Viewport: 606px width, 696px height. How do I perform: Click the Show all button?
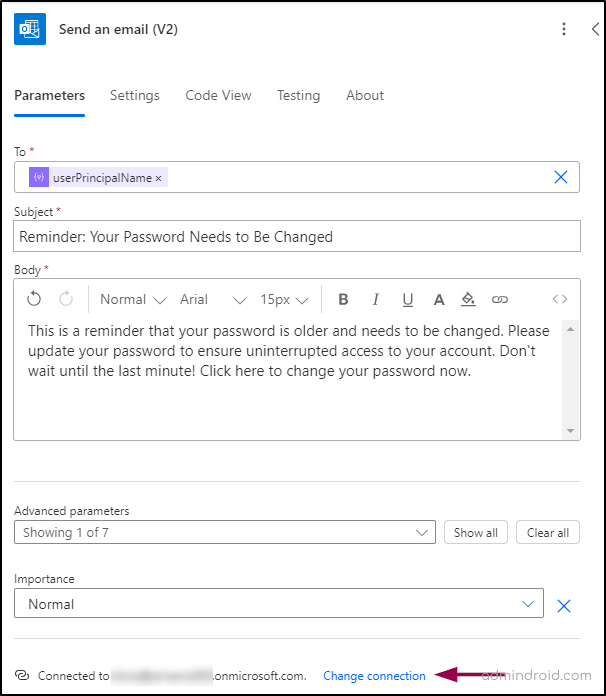point(475,532)
